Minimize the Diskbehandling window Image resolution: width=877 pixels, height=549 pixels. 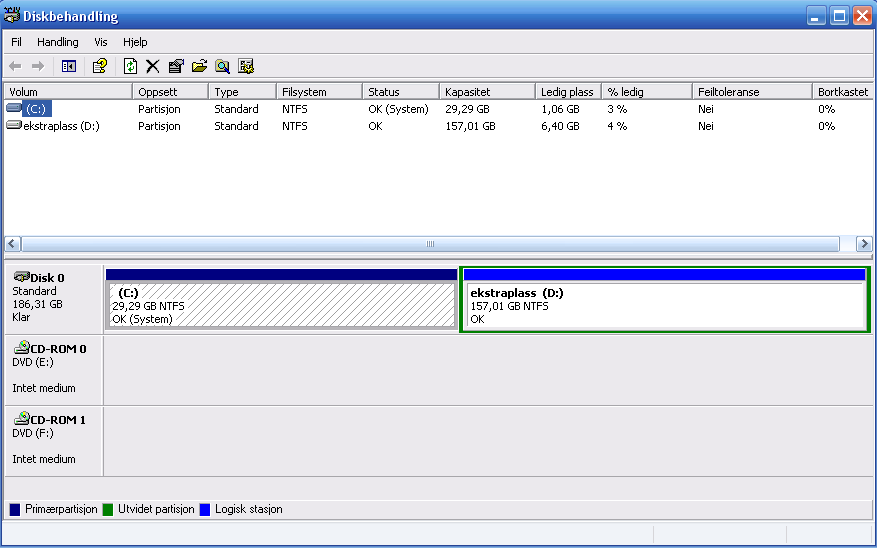tap(817, 16)
